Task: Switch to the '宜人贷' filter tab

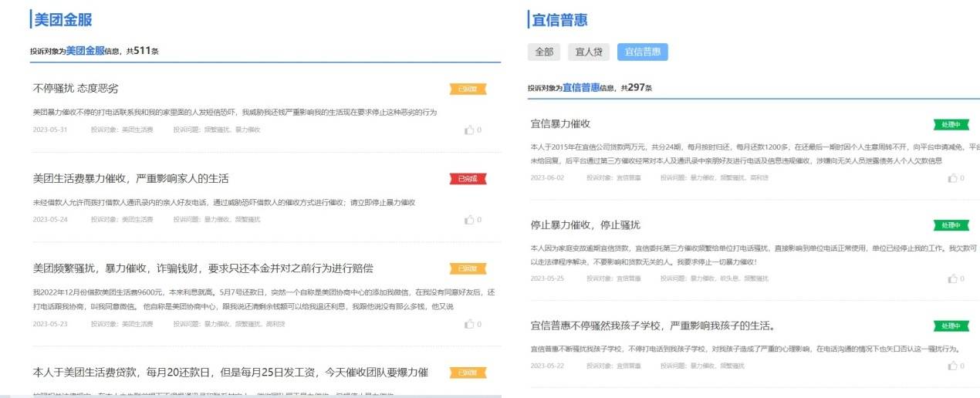Action: [588, 52]
